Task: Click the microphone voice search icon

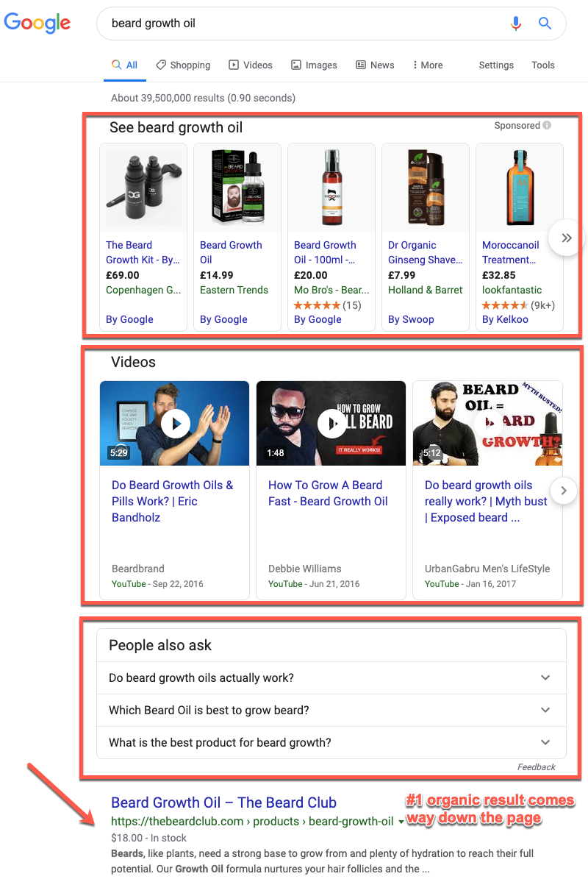Action: [516, 24]
